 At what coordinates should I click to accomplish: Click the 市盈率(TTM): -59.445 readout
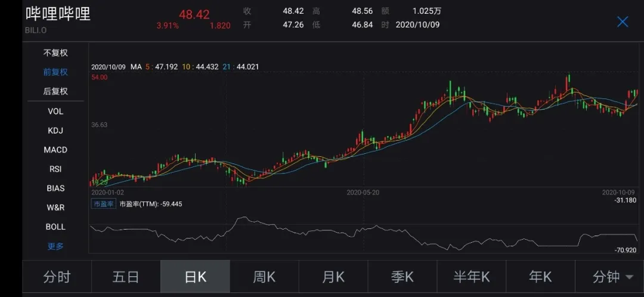coord(151,204)
